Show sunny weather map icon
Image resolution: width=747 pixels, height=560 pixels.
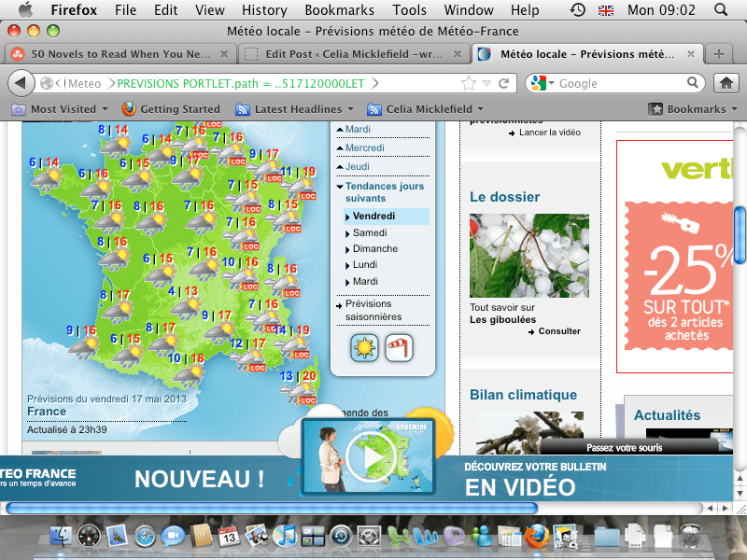point(364,347)
